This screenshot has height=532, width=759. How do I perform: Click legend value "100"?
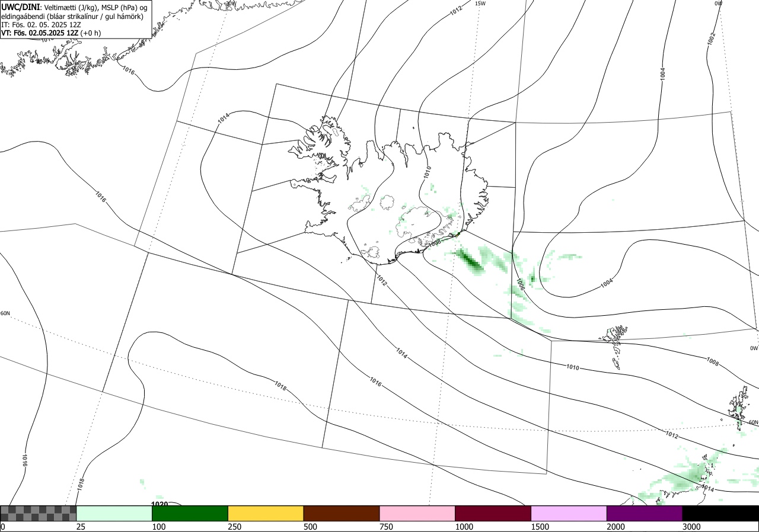159,527
